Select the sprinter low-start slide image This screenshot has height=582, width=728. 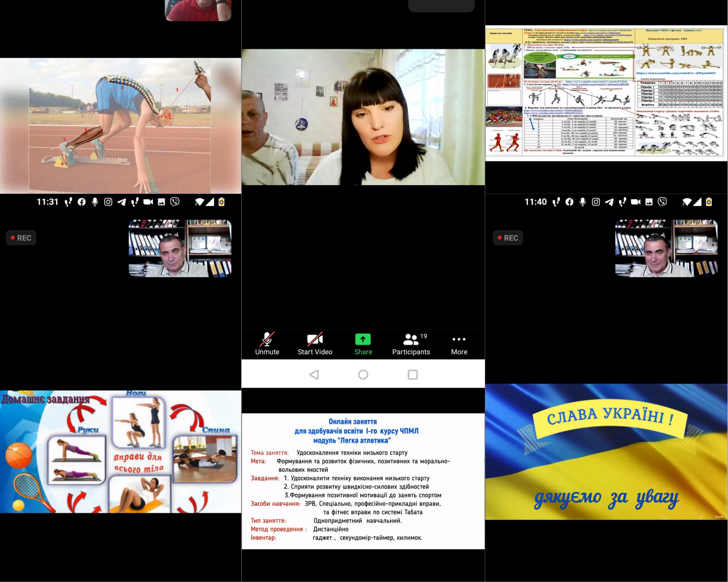(x=120, y=125)
